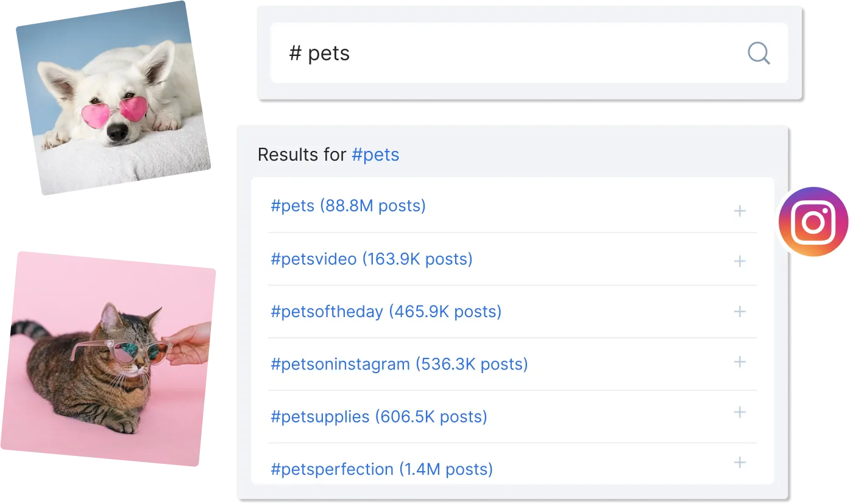Open the #pets link in results header
The height and width of the screenshot is (504, 853).
point(375,155)
